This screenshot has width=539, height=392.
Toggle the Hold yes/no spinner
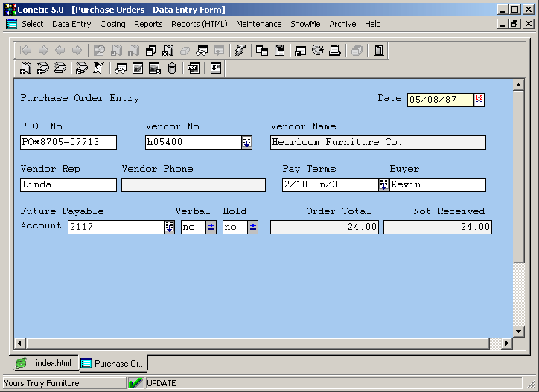[252, 228]
